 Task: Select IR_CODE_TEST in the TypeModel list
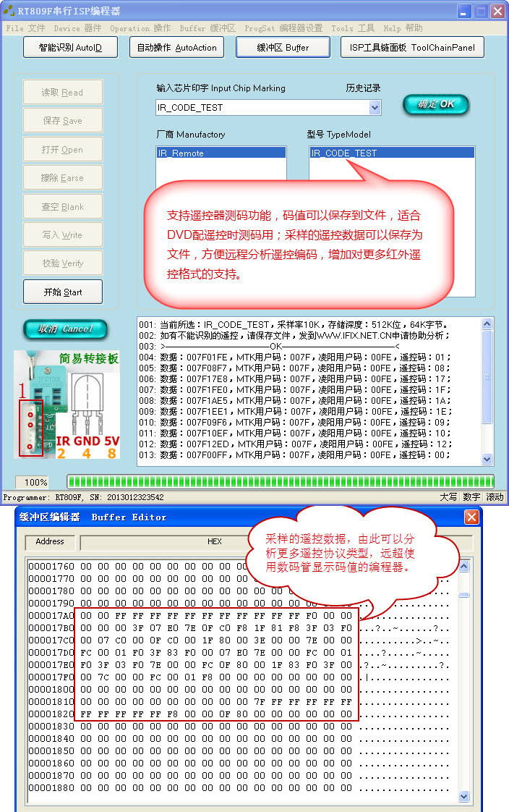tap(392, 153)
